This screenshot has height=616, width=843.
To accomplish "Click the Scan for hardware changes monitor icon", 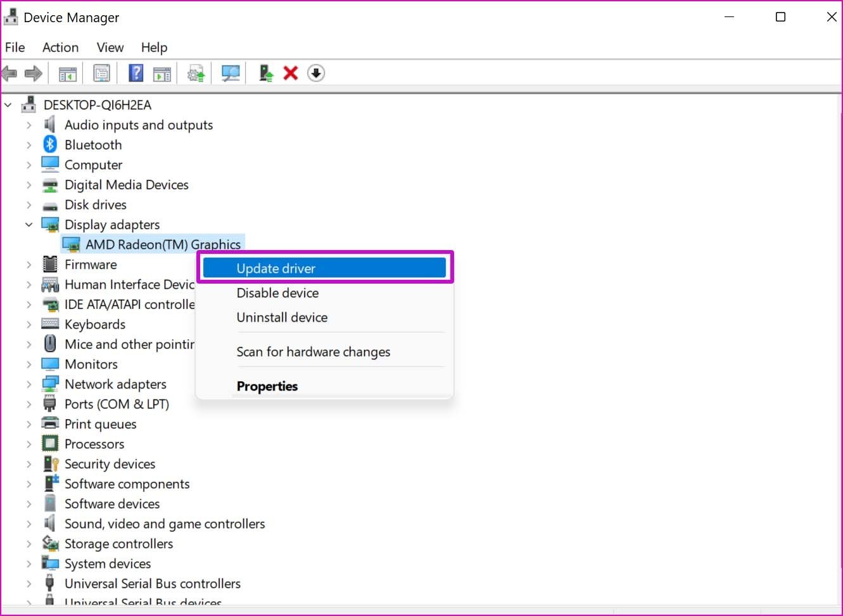I will click(231, 73).
